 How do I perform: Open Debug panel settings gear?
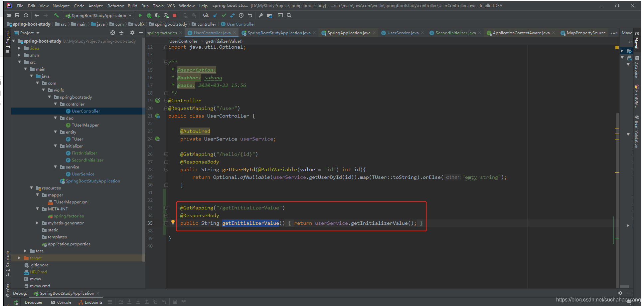click(x=620, y=293)
